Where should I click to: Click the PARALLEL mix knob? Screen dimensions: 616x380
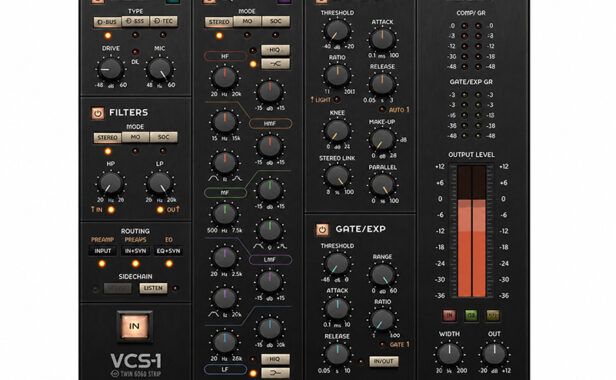[382, 185]
